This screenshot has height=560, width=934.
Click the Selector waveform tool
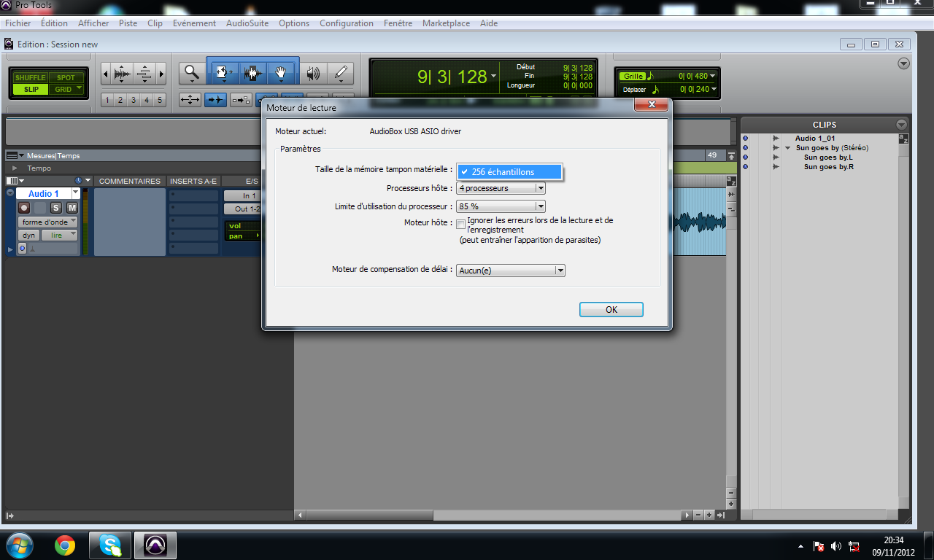(252, 72)
